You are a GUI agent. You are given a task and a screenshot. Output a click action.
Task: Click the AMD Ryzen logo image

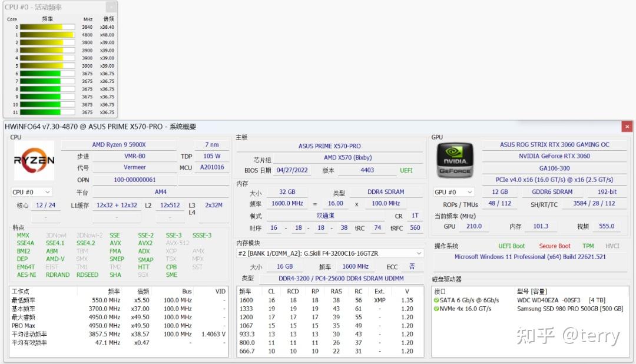click(34, 161)
